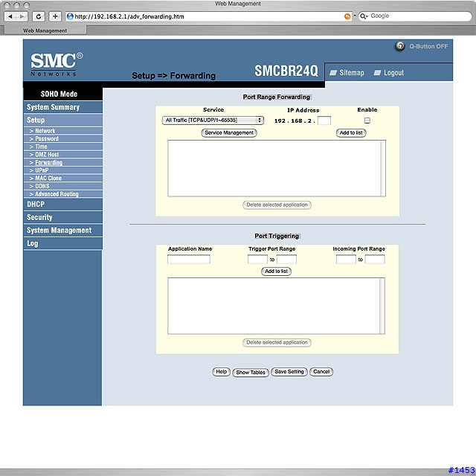Click the Port Triggering heading
476x476 pixels.
tap(277, 236)
